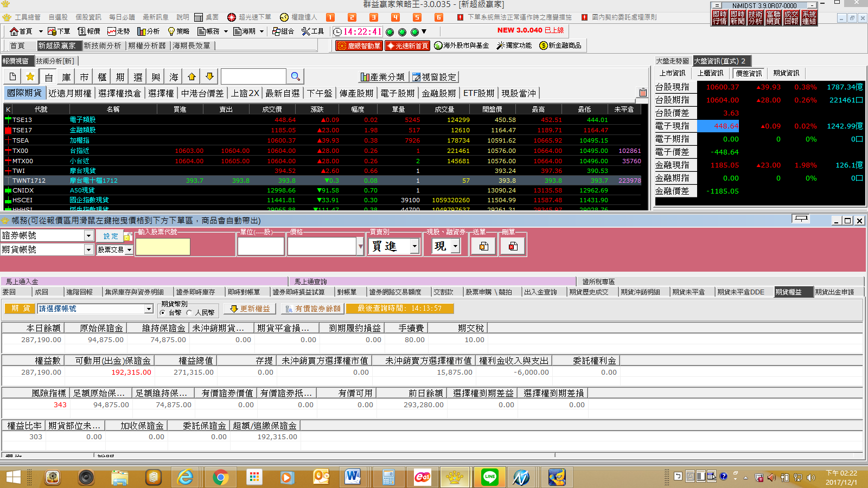This screenshot has width=868, height=488.
Task: Expand the 請選擇帳號 futures account dropdown
Action: (149, 309)
